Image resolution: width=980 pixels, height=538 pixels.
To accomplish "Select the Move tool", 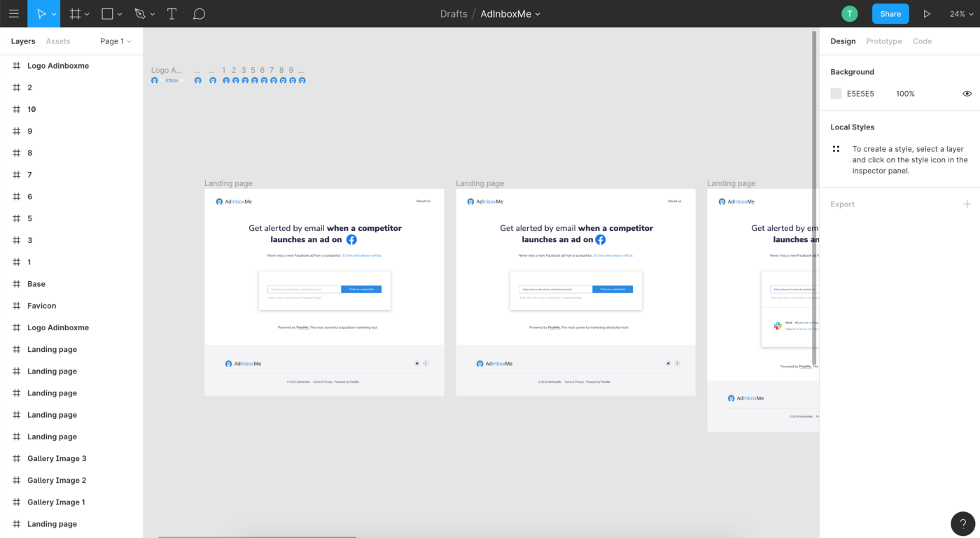I will click(41, 13).
